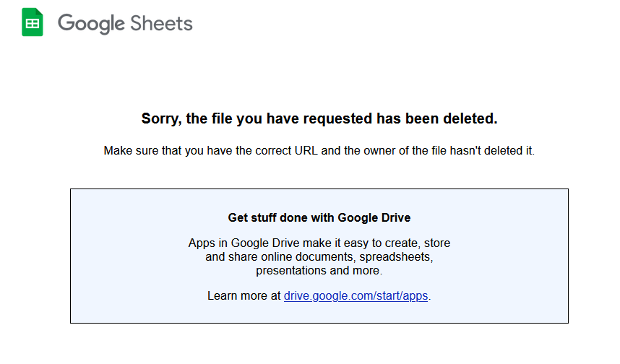Click the green Google Sheets icon
Screen dimensions: 620x364
tap(33, 22)
